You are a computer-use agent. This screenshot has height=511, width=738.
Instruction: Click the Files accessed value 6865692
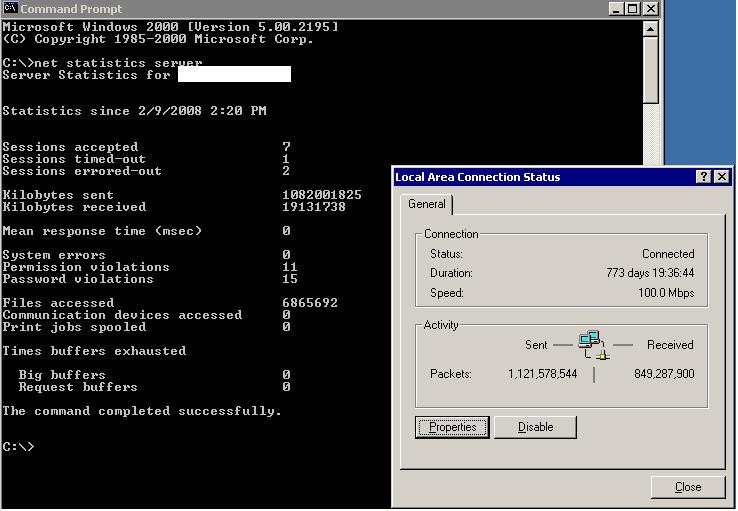tap(310, 303)
